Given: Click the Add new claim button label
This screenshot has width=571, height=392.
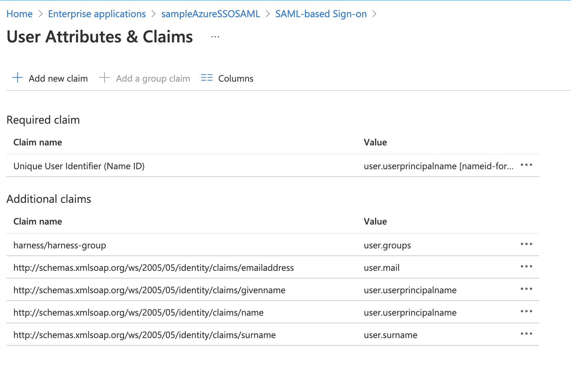Looking at the screenshot, I should click(58, 78).
